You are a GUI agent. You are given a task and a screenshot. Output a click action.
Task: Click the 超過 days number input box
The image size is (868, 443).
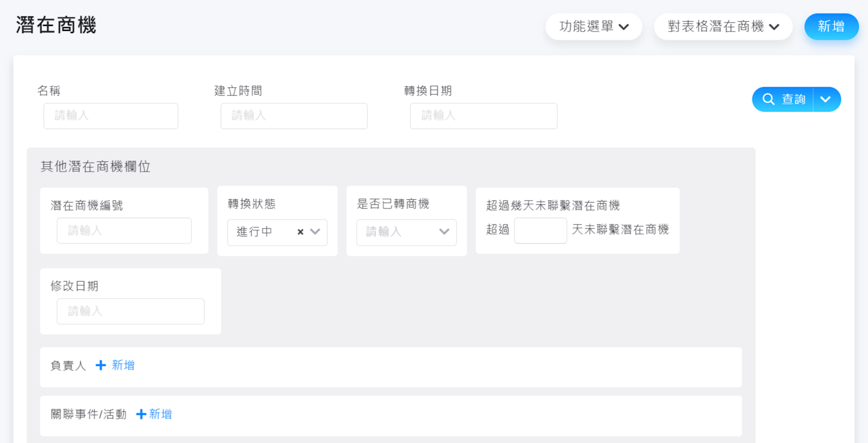(540, 231)
